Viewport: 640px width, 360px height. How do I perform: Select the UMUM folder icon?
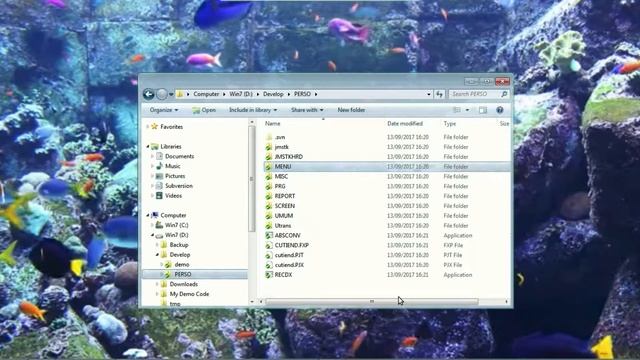(x=269, y=216)
